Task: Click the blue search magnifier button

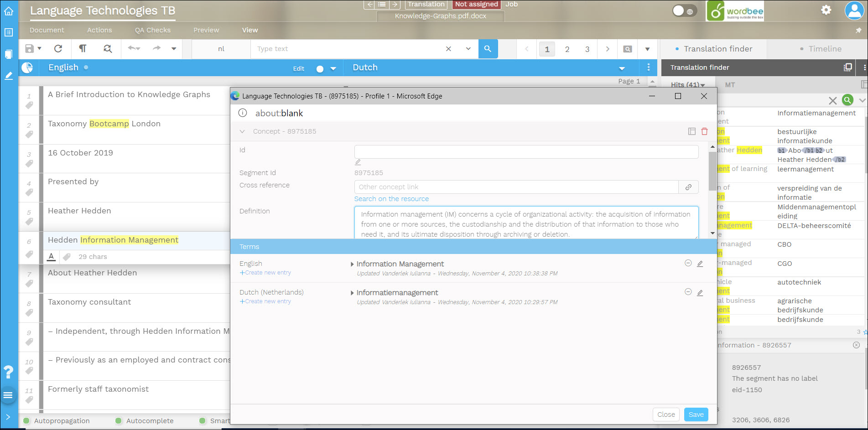Action: click(x=488, y=49)
